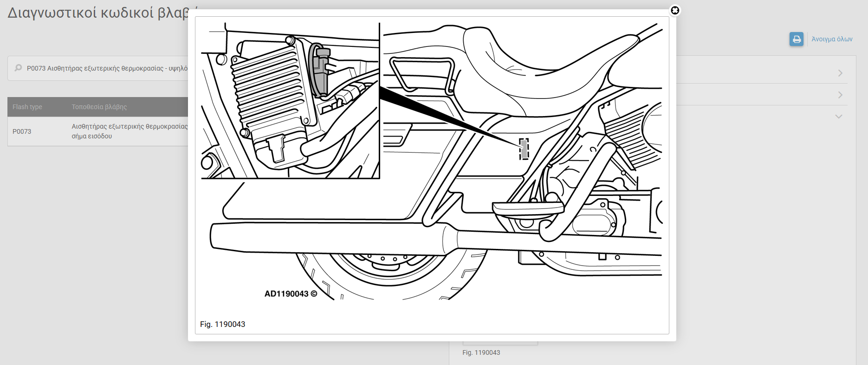Close the enlarged figure popup

pos(675,10)
